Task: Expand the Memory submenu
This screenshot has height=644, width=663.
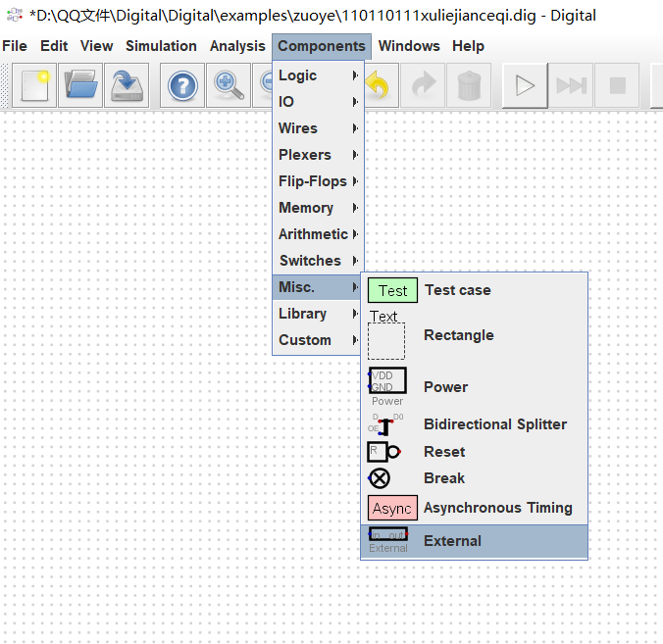Action: tap(318, 208)
